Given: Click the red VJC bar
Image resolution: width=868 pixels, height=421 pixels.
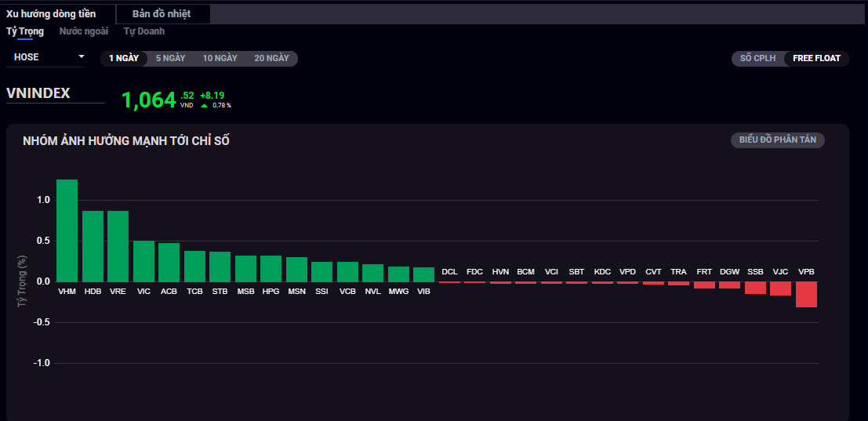Looking at the screenshot, I should [780, 289].
